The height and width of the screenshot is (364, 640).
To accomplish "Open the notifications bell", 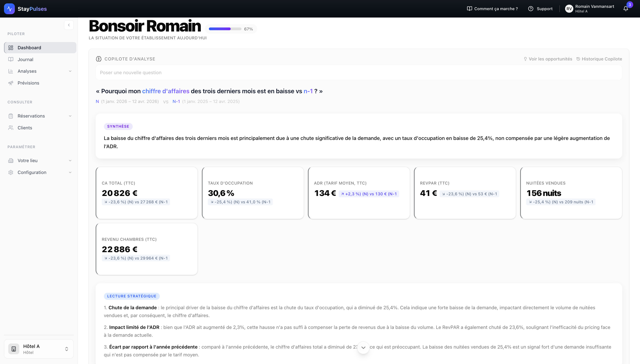I will [625, 9].
